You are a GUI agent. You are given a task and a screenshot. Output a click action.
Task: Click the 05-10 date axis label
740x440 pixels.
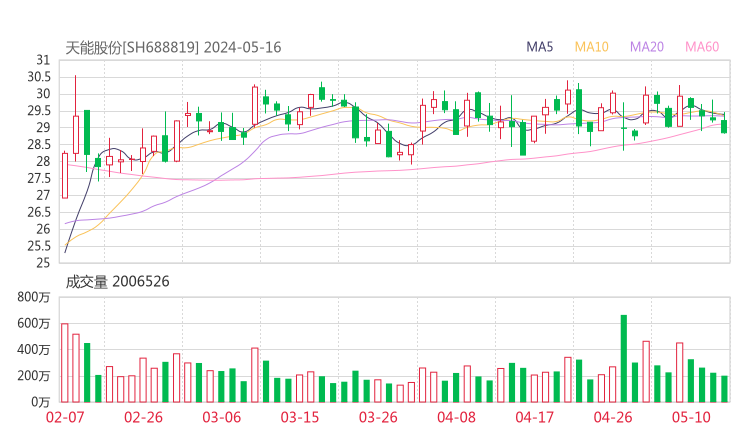pos(691,417)
